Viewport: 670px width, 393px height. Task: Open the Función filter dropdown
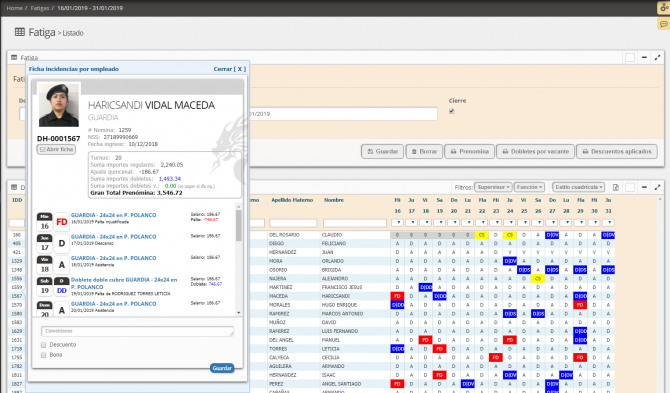(529, 187)
